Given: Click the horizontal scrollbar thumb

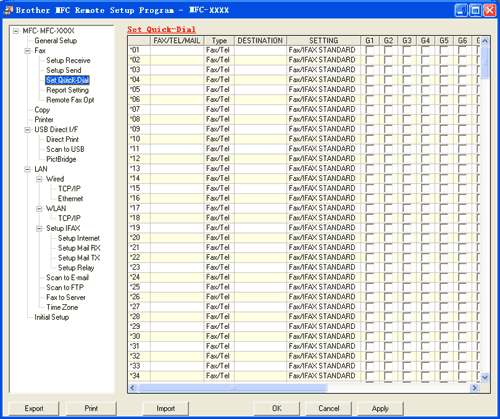Looking at the screenshot, I should [233, 388].
